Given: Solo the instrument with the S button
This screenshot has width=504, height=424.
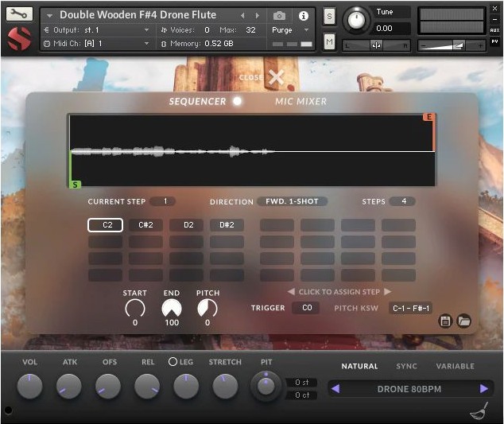Looking at the screenshot, I should [x=329, y=16].
